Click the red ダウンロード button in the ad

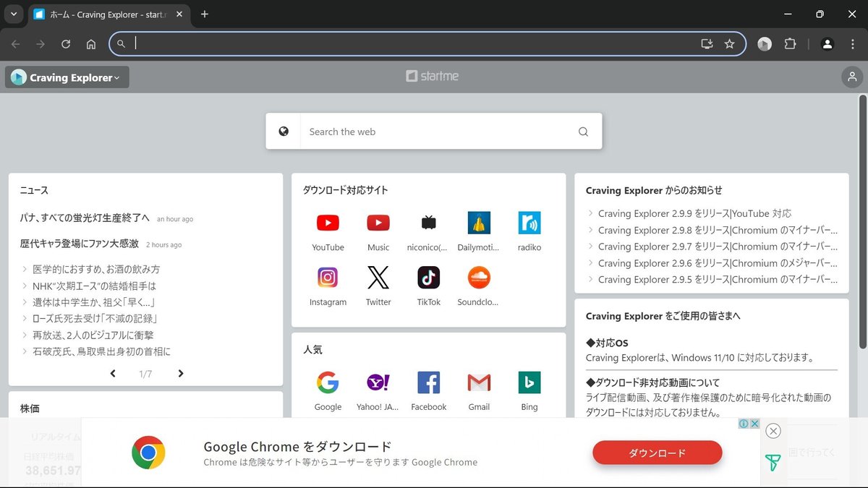click(x=657, y=453)
